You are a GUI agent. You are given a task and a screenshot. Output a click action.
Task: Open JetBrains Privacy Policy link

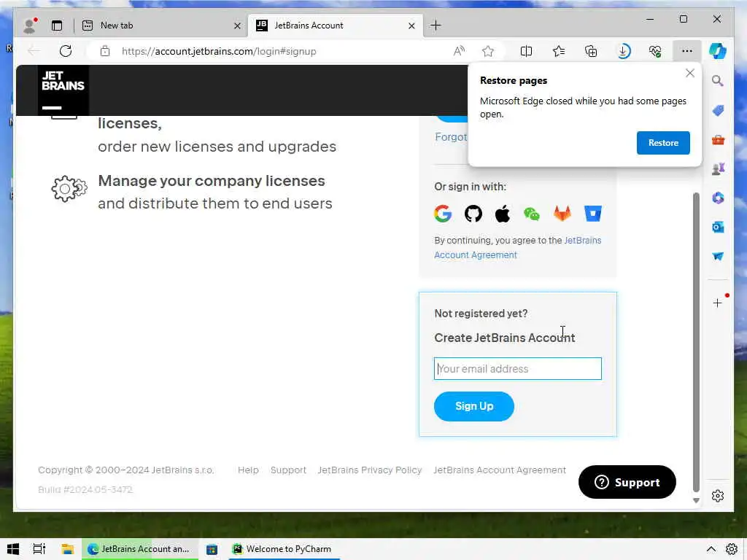pos(370,470)
